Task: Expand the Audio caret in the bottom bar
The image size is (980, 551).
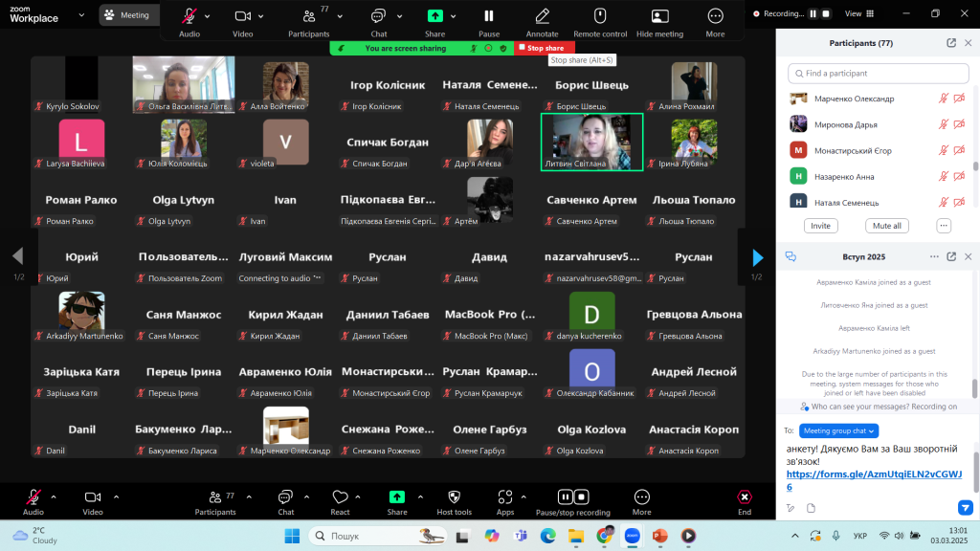Action: tap(54, 497)
